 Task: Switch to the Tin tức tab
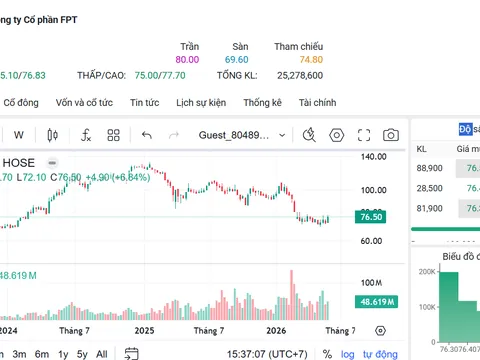pyautogui.click(x=144, y=103)
